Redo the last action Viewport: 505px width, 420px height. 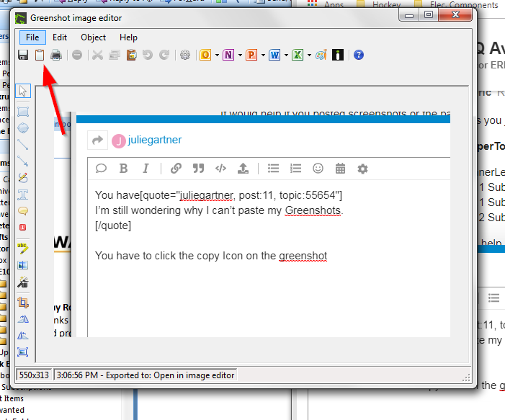pyautogui.click(x=164, y=55)
